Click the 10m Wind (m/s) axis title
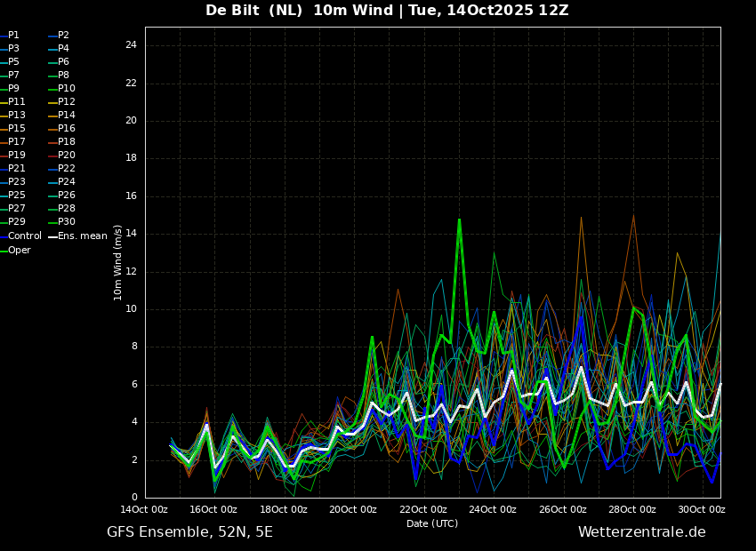756x551 pixels. pos(117,263)
